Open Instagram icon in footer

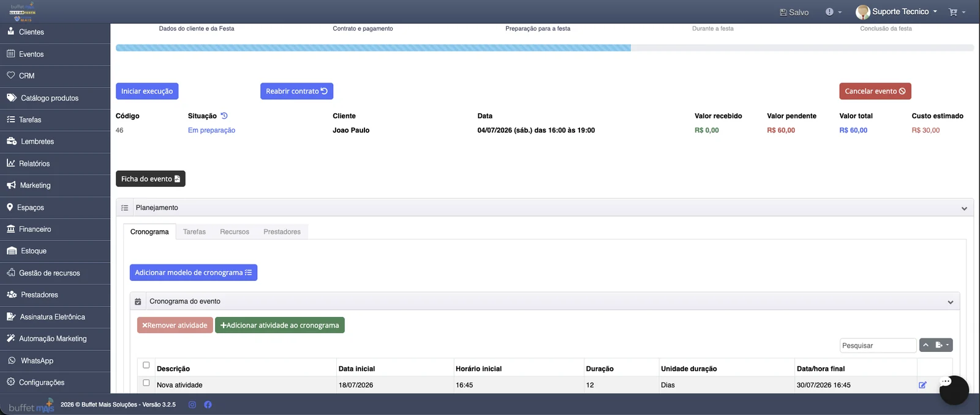[192, 405]
